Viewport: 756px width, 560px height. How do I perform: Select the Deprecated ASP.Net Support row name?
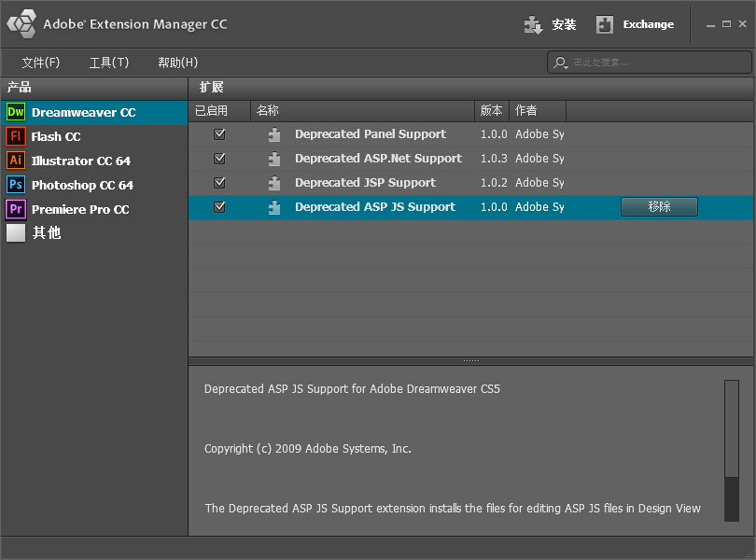pyautogui.click(x=379, y=159)
